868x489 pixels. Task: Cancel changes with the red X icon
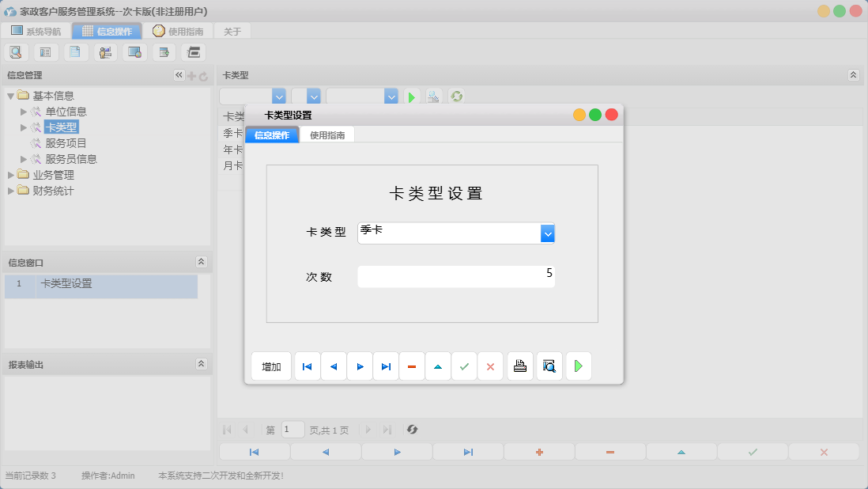(x=490, y=366)
